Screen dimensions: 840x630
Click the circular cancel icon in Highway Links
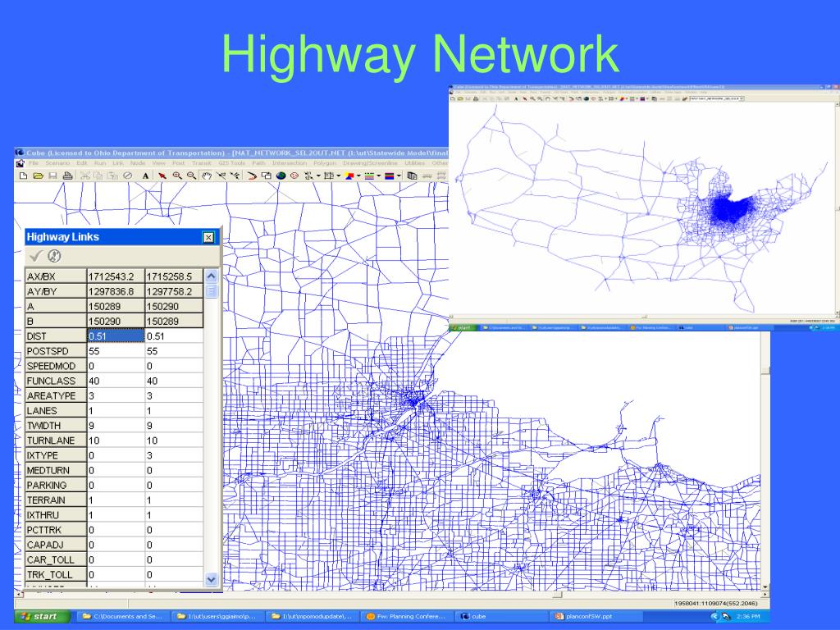(54, 256)
